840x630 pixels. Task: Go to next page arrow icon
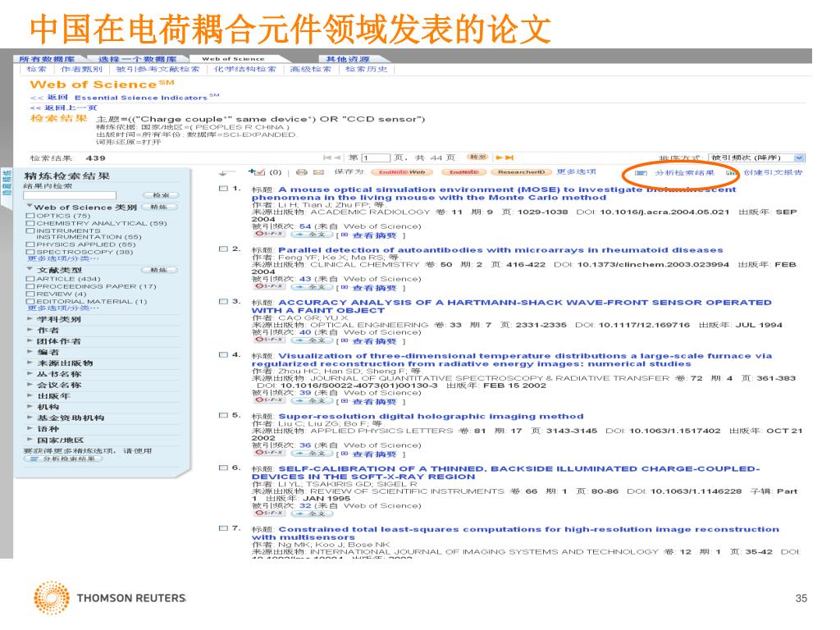[500, 157]
